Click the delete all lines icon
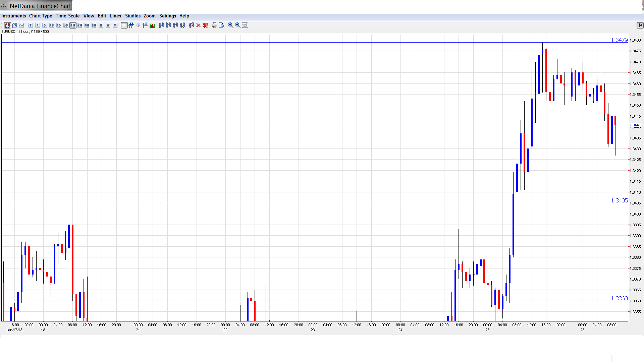644x362 pixels. [x=206, y=25]
